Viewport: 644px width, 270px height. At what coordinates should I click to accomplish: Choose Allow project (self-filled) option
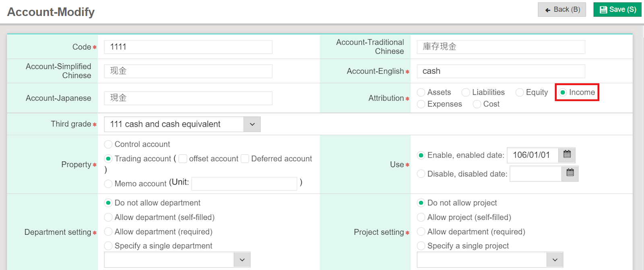point(421,217)
